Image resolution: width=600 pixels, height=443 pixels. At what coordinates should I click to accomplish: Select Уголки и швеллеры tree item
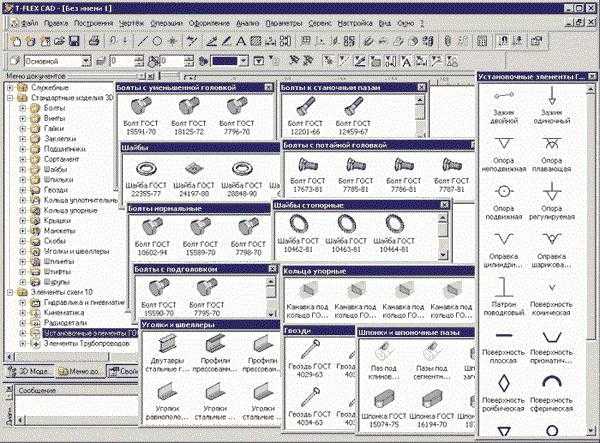click(x=77, y=251)
